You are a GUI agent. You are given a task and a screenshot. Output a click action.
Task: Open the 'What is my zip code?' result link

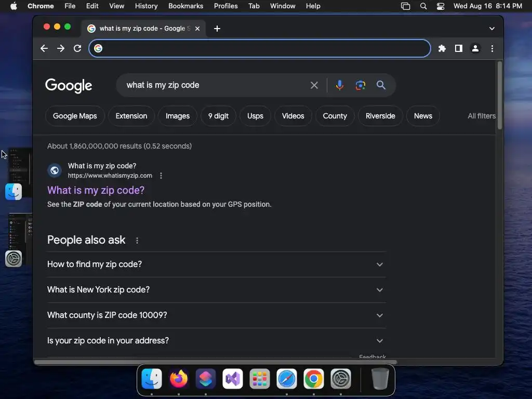tap(96, 190)
